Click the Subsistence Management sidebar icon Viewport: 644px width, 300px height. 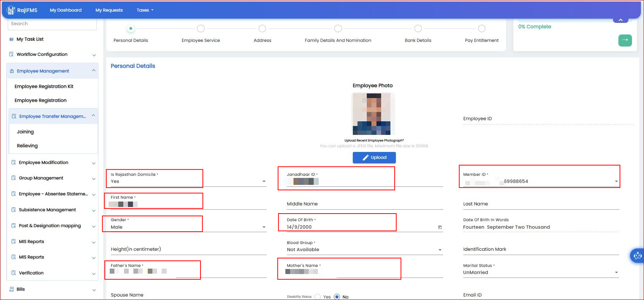14,210
